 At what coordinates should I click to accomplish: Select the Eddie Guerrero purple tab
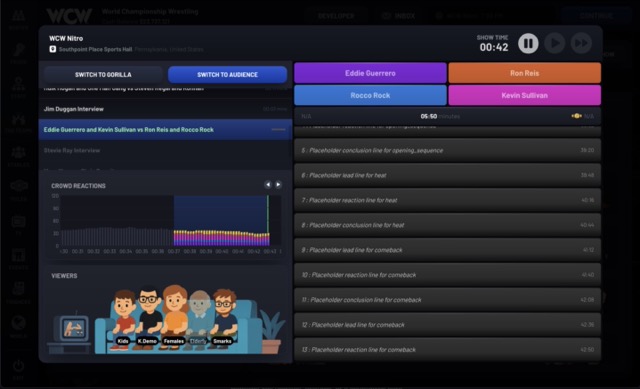pyautogui.click(x=370, y=73)
